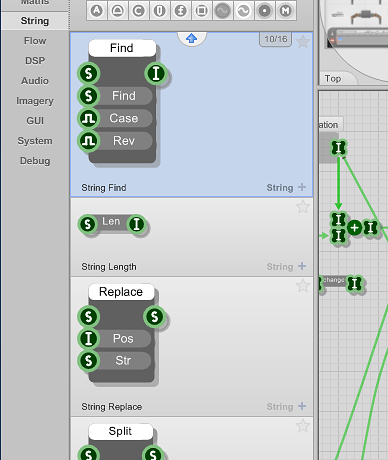388x460 pixels.
Task: Click 'String' tag link on String Find
Action: pyautogui.click(x=280, y=188)
